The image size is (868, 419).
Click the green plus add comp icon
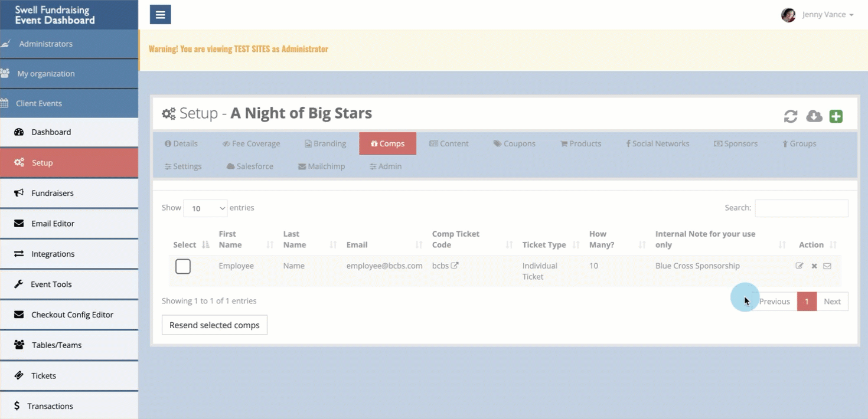point(836,116)
